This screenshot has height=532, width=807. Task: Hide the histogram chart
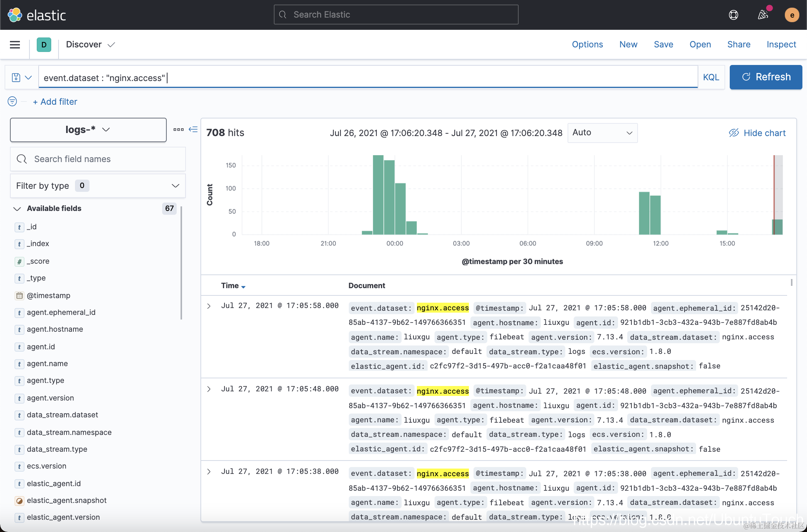click(x=757, y=133)
